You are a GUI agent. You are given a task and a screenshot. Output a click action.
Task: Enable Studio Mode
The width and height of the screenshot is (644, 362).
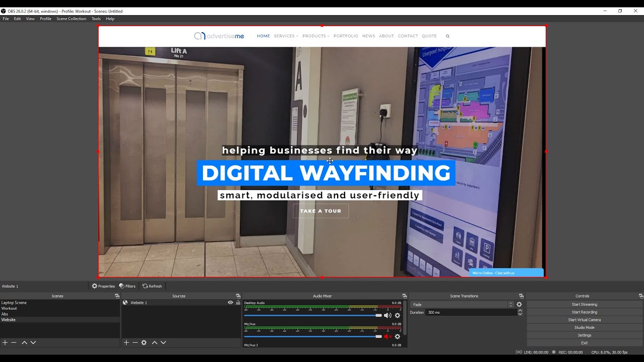(x=584, y=327)
